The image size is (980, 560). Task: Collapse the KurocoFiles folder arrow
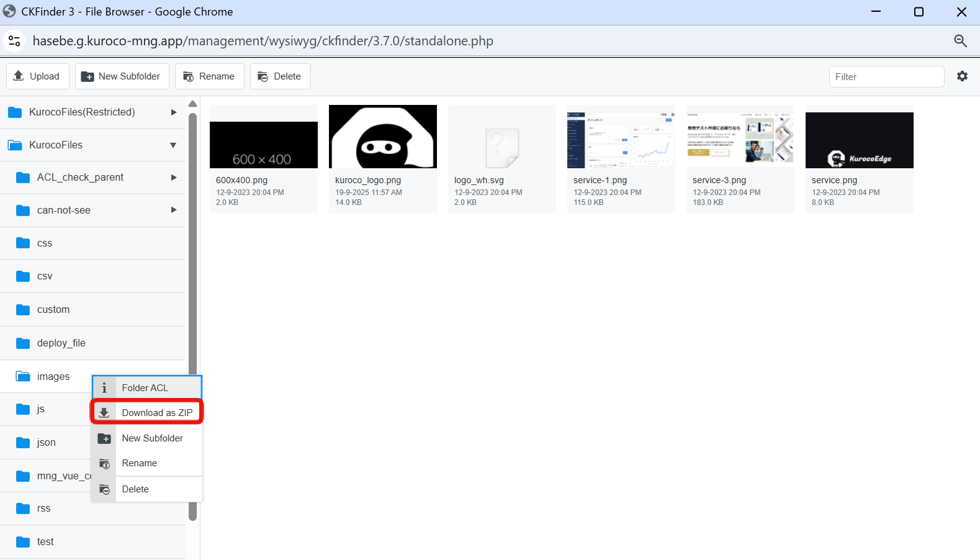point(173,145)
